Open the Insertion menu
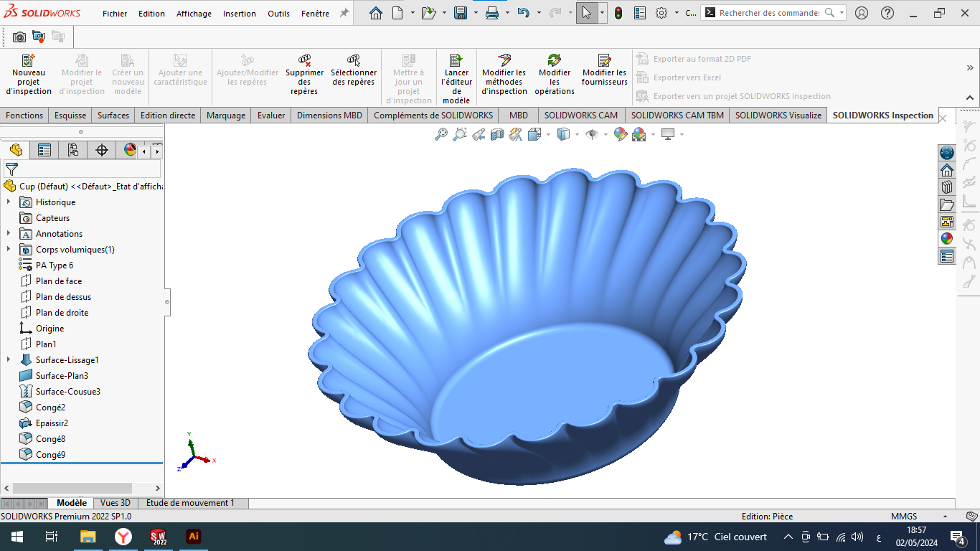Viewport: 980px width, 551px height. pos(239,13)
